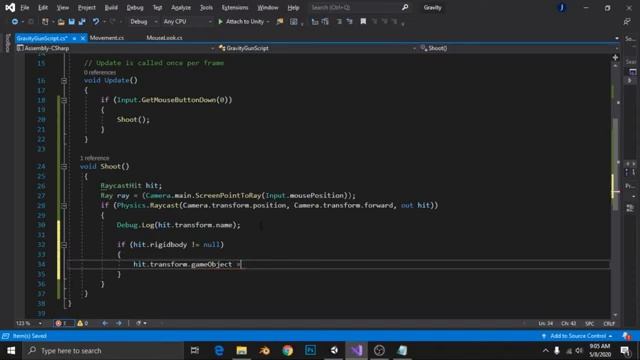
Task: Click the magnifier icon in the search box
Action: point(404,7)
